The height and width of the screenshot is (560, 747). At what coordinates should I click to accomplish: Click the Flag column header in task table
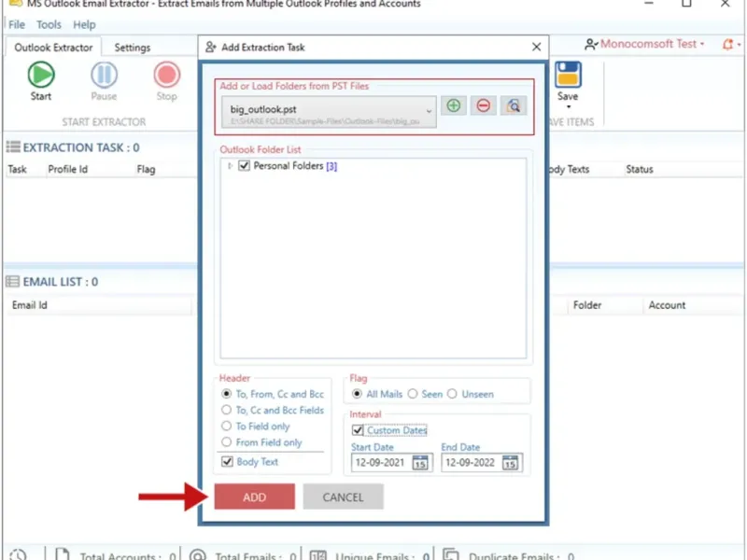click(x=146, y=170)
